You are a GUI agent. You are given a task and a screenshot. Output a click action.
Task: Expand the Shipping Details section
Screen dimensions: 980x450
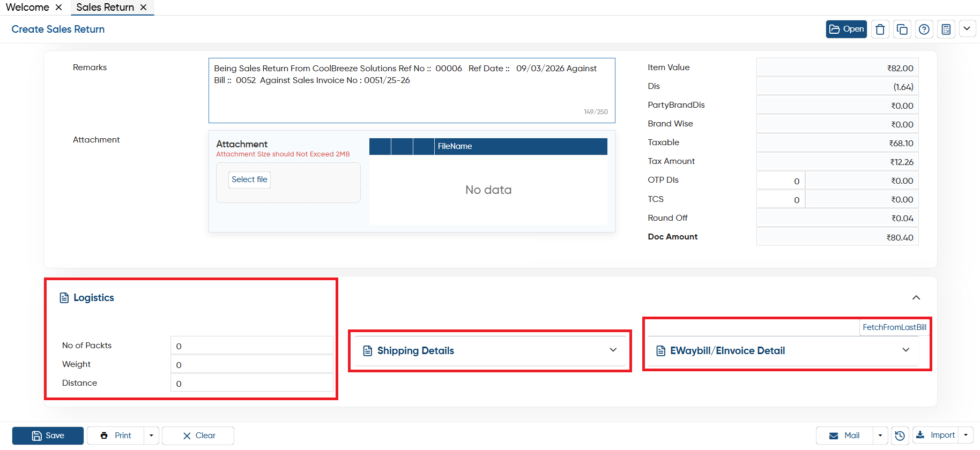point(613,350)
